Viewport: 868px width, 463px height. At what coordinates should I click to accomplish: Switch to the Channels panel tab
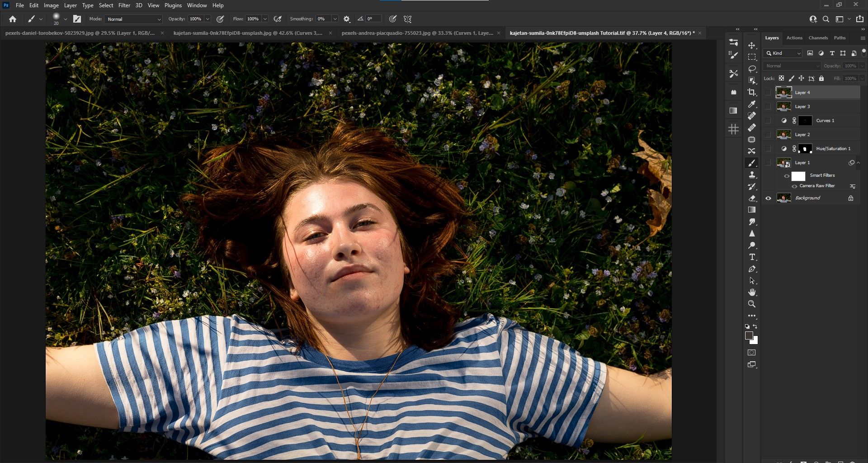[x=818, y=38]
